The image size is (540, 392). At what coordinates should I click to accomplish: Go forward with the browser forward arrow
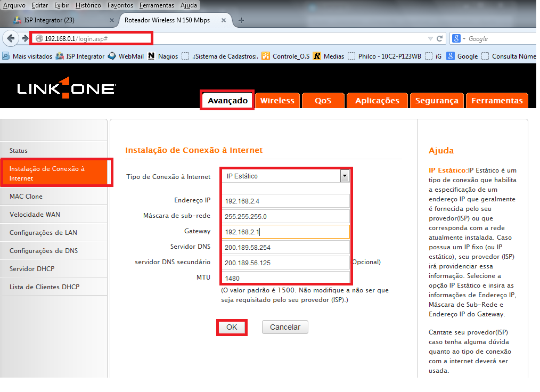click(25, 38)
